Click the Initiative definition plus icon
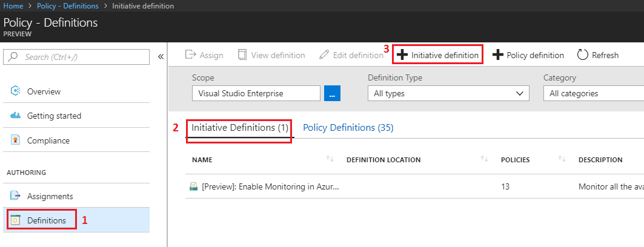Screen dimensions: 644x247 pyautogui.click(x=402, y=55)
